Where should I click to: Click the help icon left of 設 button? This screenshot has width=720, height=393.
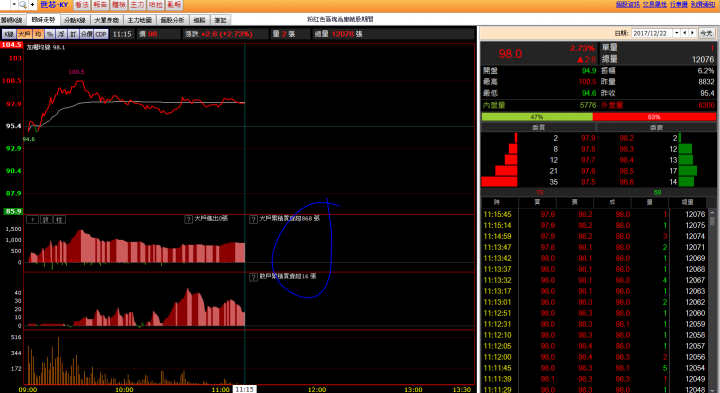pos(33,220)
